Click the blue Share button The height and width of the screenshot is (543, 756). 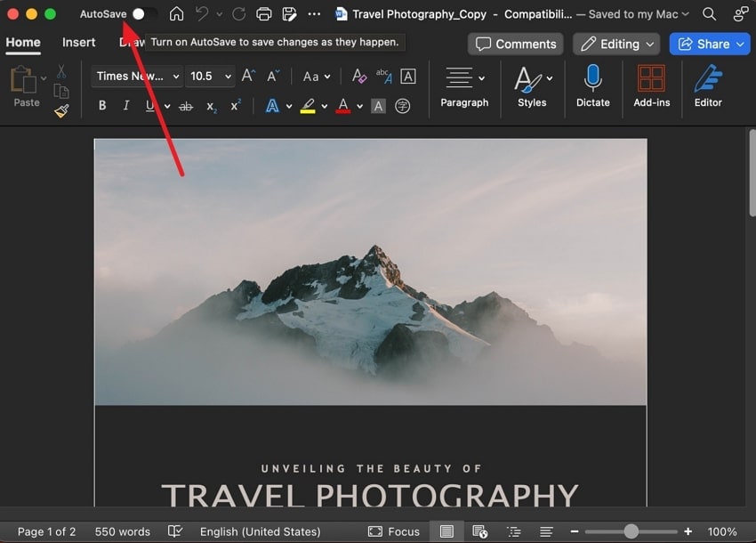pyautogui.click(x=710, y=44)
